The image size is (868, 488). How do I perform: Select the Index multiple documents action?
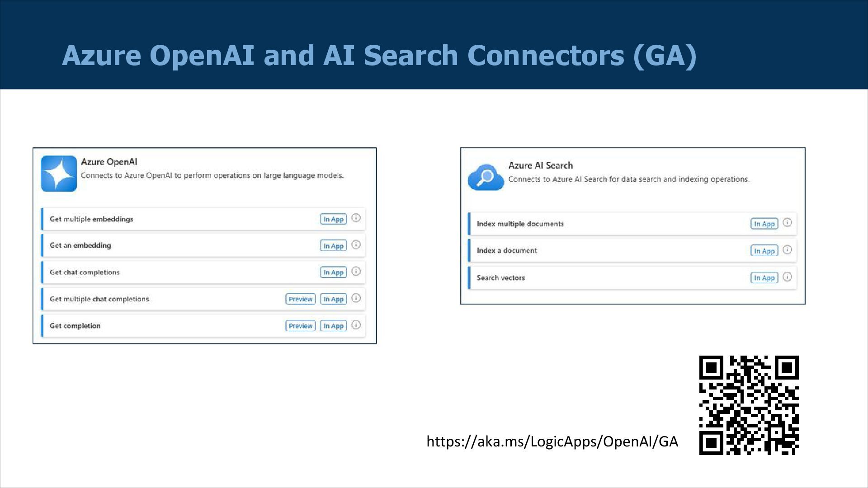520,224
